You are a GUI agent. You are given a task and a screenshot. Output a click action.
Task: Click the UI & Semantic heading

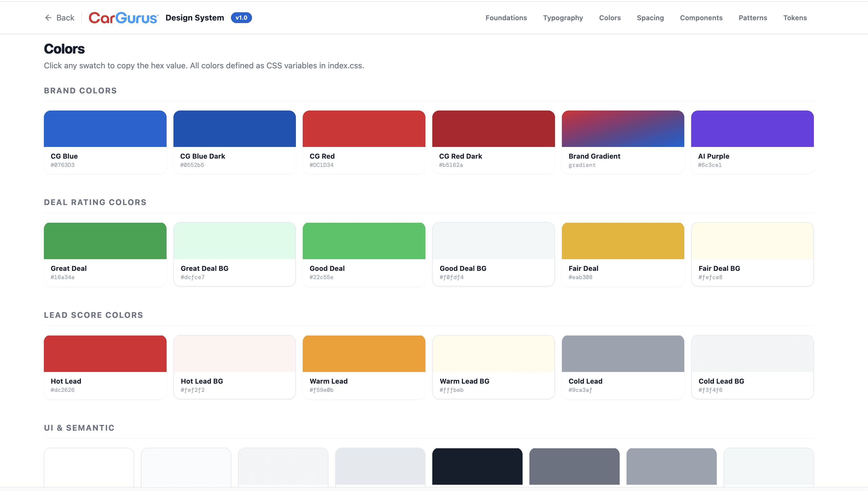(79, 427)
